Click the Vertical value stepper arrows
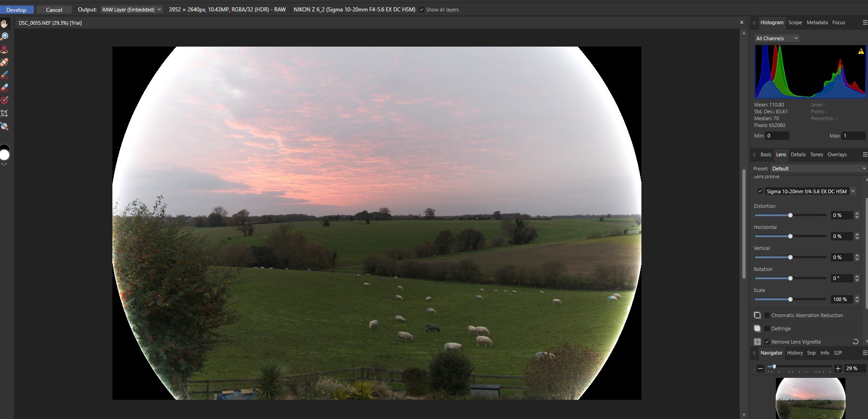The image size is (868, 419). (x=857, y=257)
